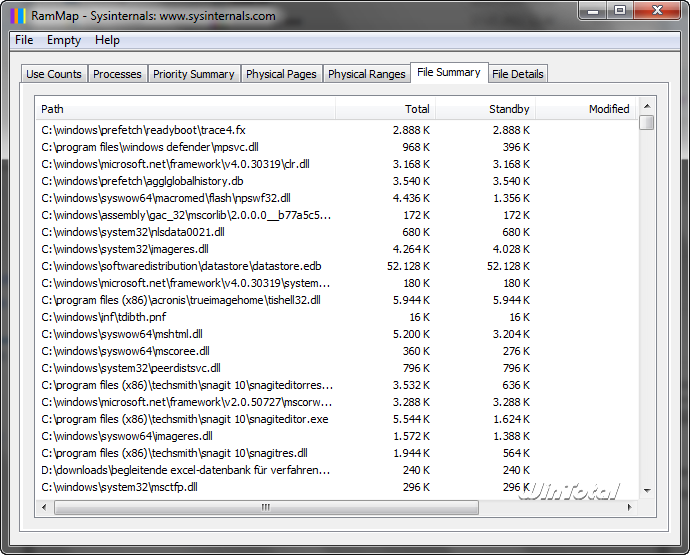Click the RamMap title bar app icon
Screen dimensions: 690x555
pos(18,16)
